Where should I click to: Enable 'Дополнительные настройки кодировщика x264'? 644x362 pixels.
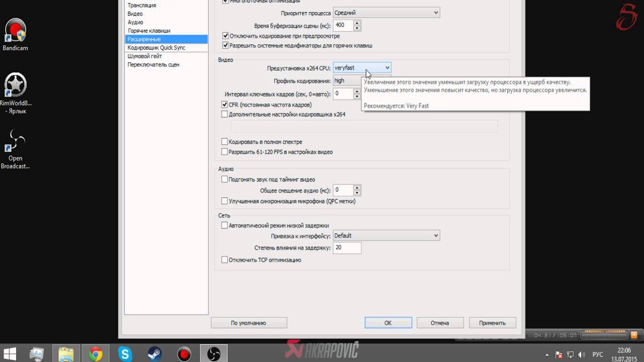[225, 114]
